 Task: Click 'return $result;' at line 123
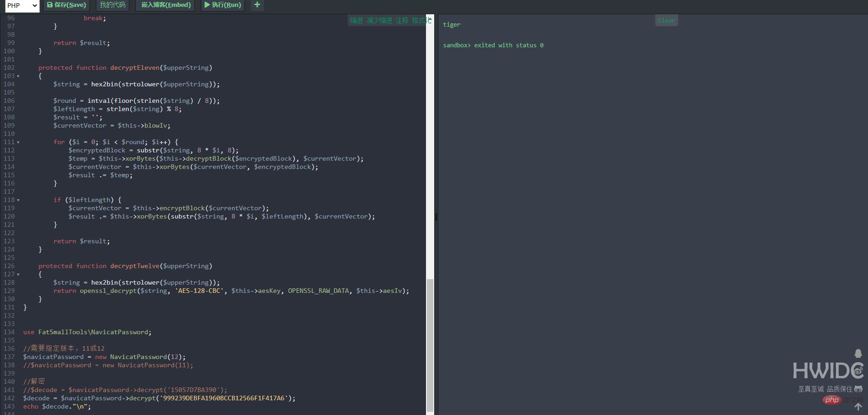pyautogui.click(x=82, y=241)
